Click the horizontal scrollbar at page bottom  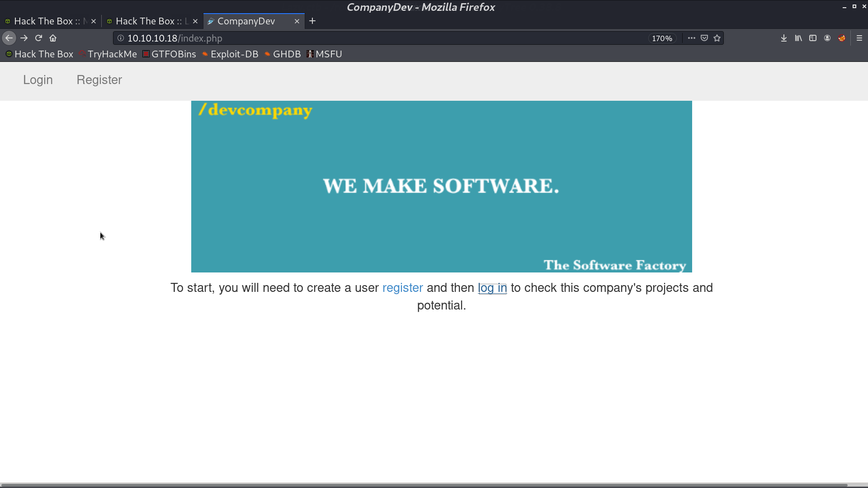(424, 485)
